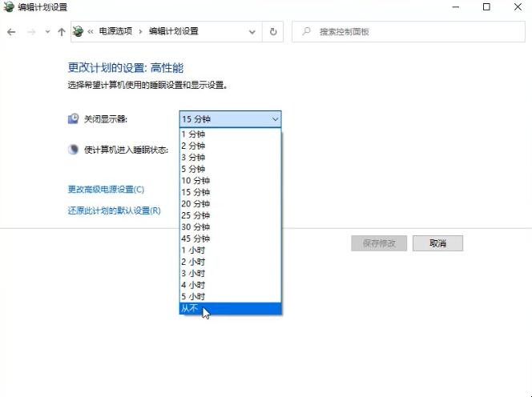Screen dimensions: 532x397
Task: Open 更改高级电源设置 link
Action: coord(106,190)
